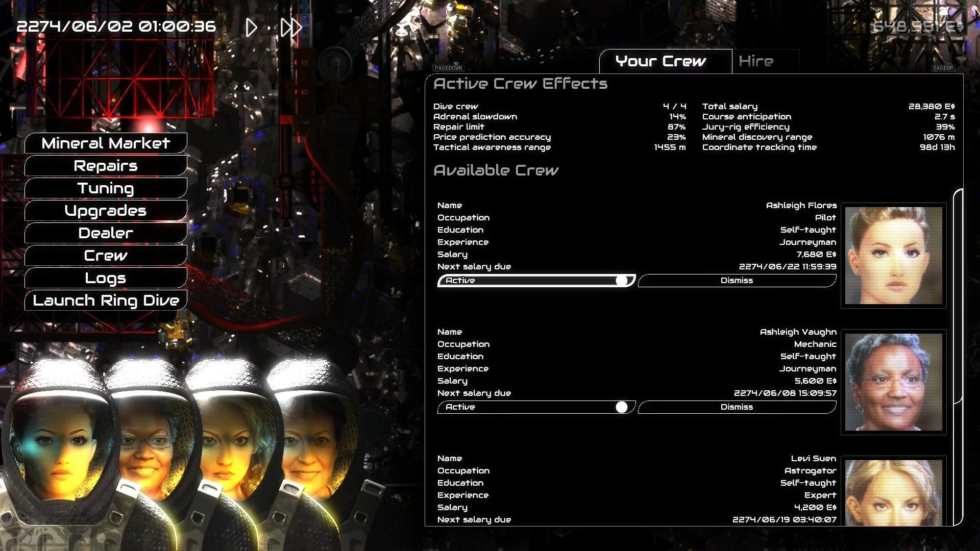Viewport: 980px width, 551px height.
Task: Toggle Active switch for Ashleigh Vaughn
Action: pos(536,407)
